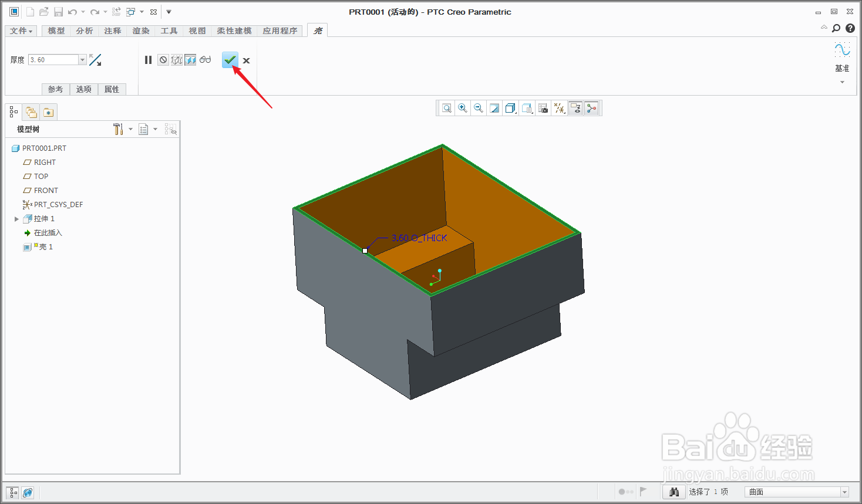The height and width of the screenshot is (504, 862).
Task: Switch to the 模型 tab
Action: click(56, 31)
